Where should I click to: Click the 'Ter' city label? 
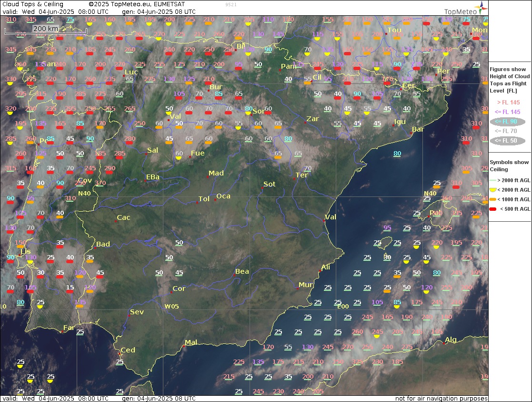tap(301, 175)
